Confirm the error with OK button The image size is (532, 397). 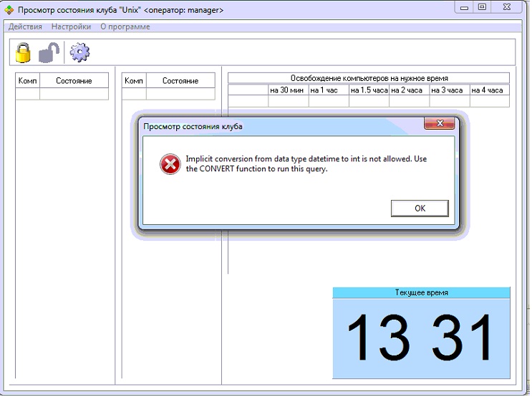click(420, 209)
